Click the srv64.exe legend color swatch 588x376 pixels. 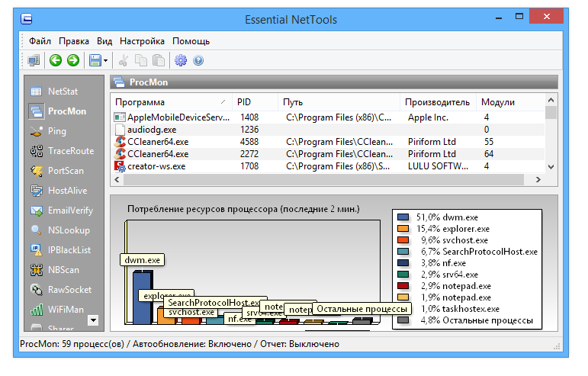403,274
